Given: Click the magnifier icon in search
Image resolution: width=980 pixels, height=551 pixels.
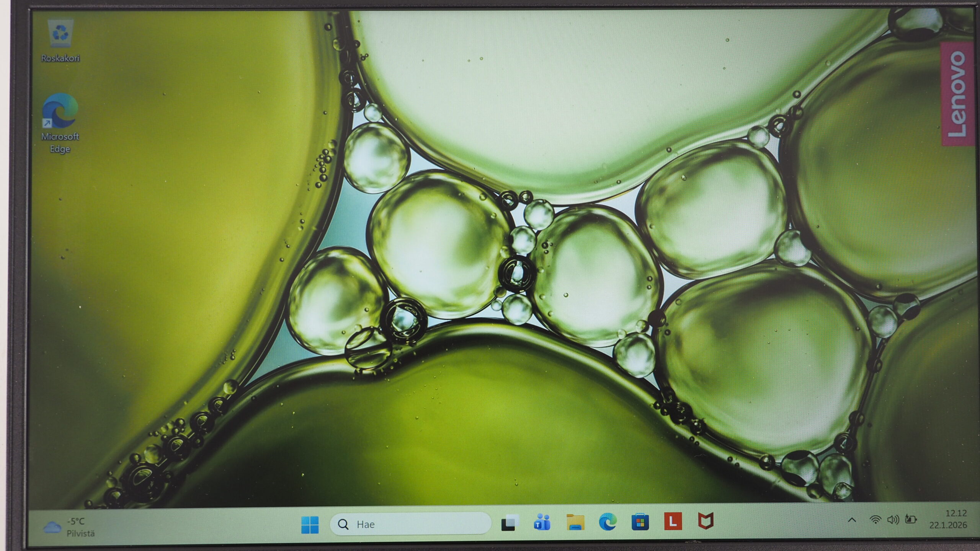Looking at the screenshot, I should pyautogui.click(x=343, y=524).
